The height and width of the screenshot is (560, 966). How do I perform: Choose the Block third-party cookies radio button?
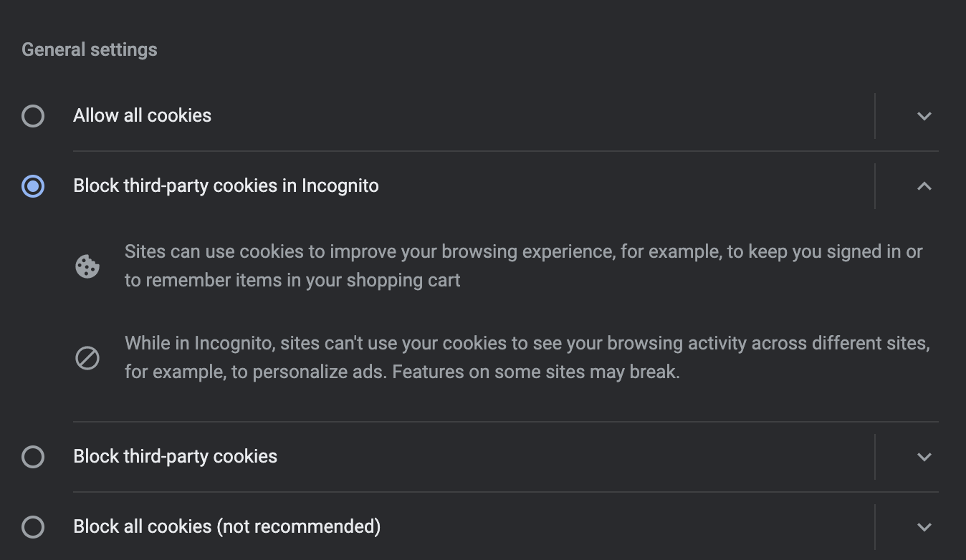point(33,457)
